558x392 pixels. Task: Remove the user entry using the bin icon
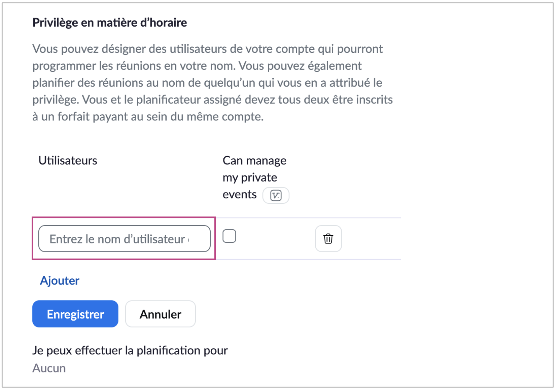tap(328, 239)
